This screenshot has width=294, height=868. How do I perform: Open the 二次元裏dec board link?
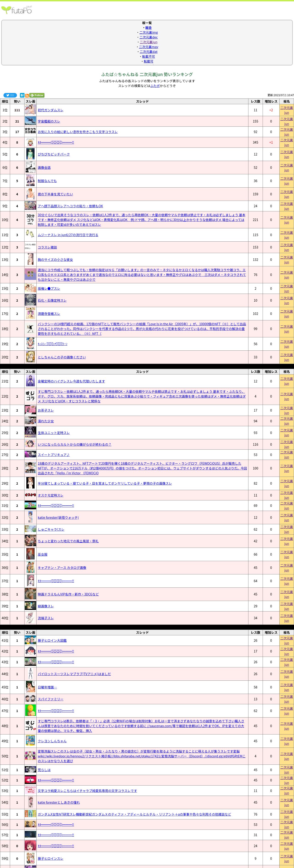point(149,37)
